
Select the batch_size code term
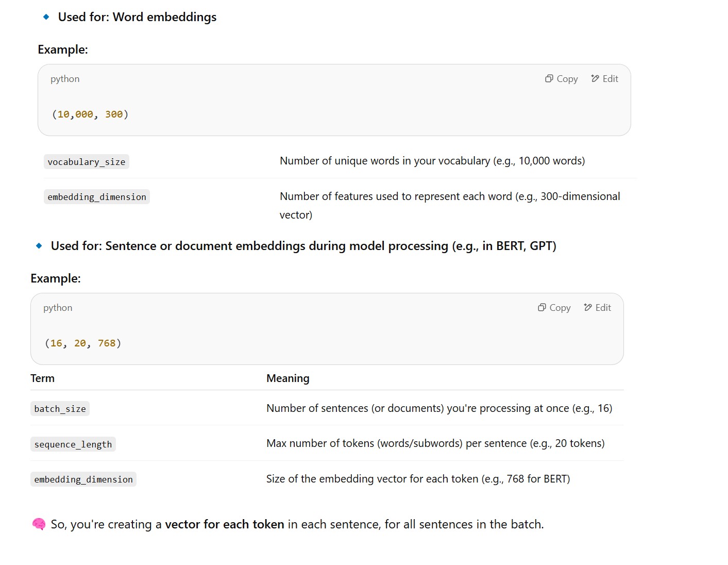coord(60,409)
